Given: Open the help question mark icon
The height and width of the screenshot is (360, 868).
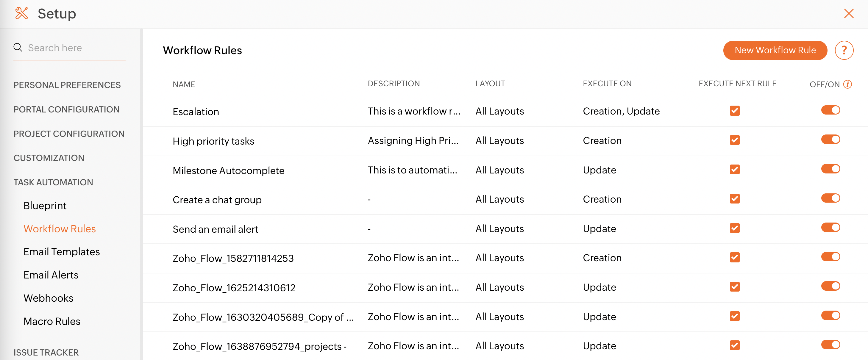Looking at the screenshot, I should click(844, 50).
